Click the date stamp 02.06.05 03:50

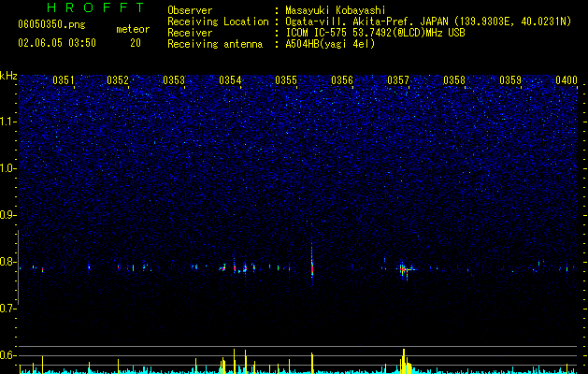[57, 43]
